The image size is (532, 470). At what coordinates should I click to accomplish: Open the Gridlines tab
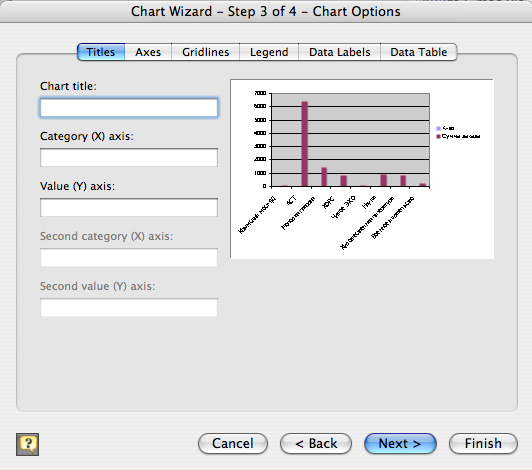pyautogui.click(x=206, y=52)
